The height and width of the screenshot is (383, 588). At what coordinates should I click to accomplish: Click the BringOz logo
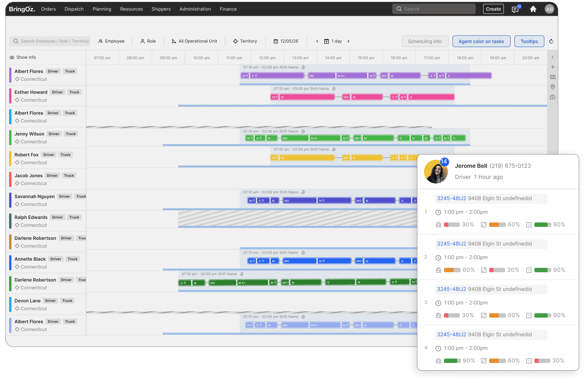click(x=22, y=9)
